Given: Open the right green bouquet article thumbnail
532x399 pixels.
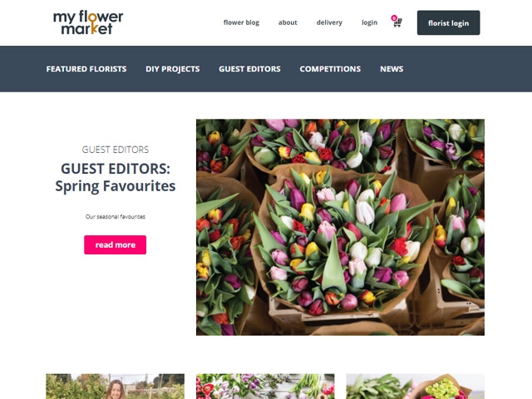Looking at the screenshot, I should click(416, 387).
